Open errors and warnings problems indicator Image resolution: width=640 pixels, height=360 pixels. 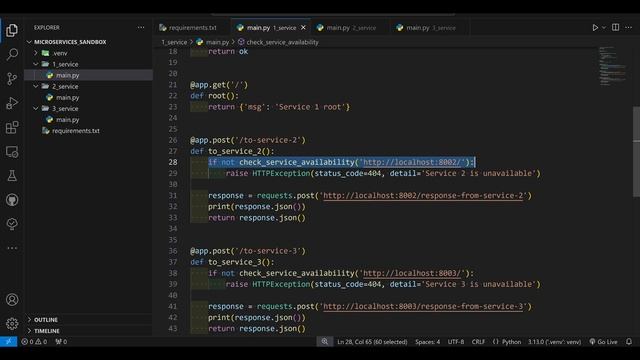click(x=34, y=342)
